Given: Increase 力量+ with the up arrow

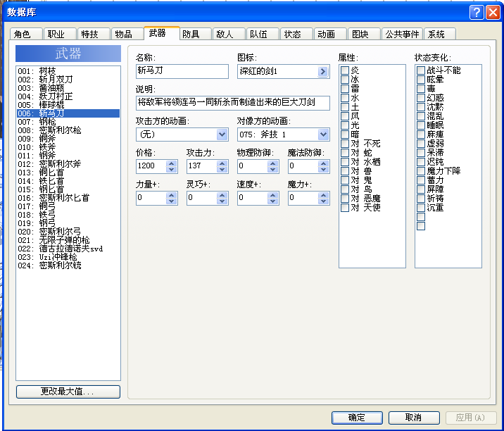Looking at the screenshot, I should (x=172, y=195).
